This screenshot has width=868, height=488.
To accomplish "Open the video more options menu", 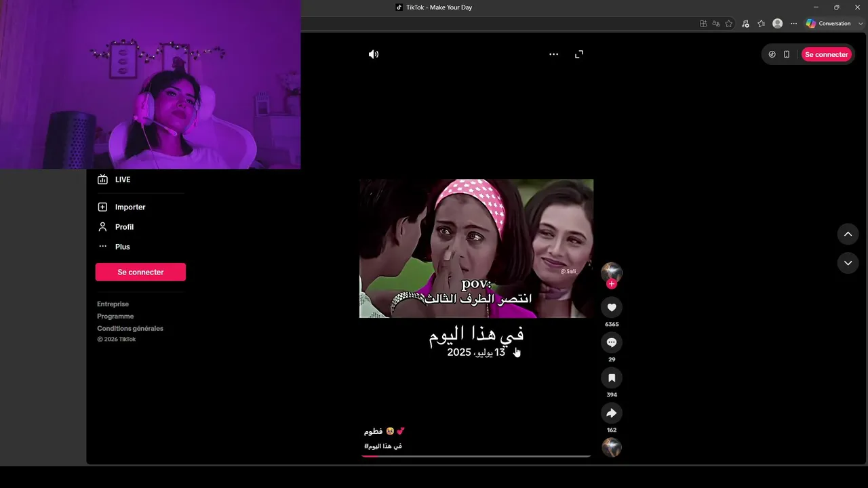I will coord(553,54).
